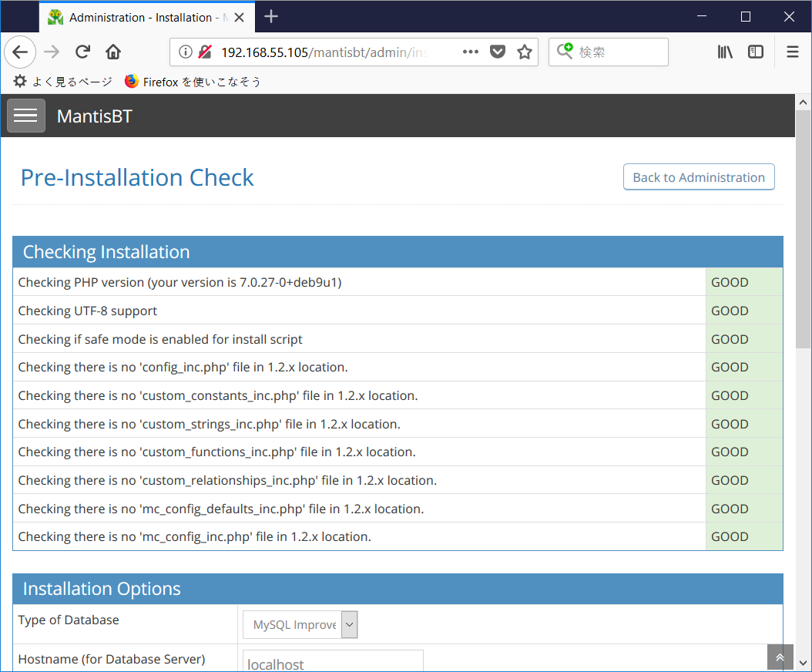Click the Pocket save icon
This screenshot has width=812, height=672.
coord(496,51)
